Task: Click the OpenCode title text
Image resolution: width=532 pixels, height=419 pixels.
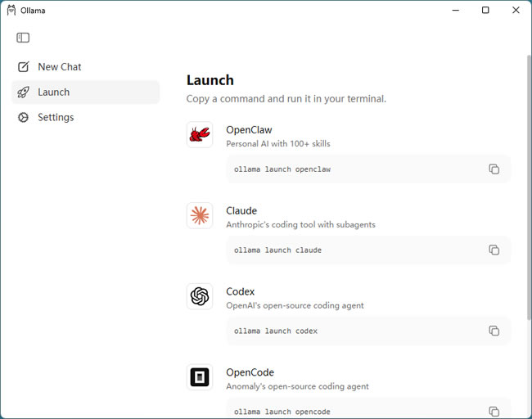Action: [250, 372]
